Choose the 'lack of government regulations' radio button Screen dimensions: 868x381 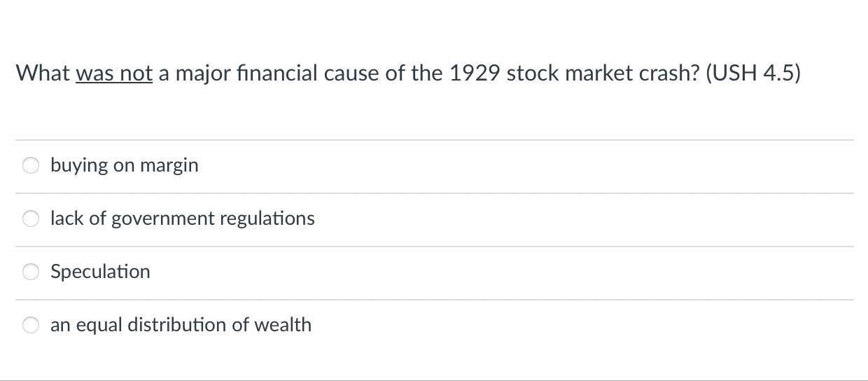[31, 219]
